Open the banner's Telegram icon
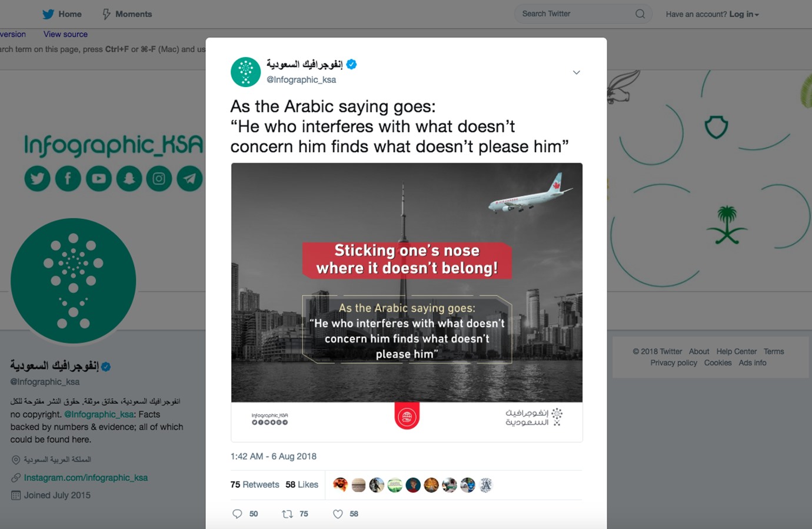The width and height of the screenshot is (812, 529). pyautogui.click(x=189, y=178)
